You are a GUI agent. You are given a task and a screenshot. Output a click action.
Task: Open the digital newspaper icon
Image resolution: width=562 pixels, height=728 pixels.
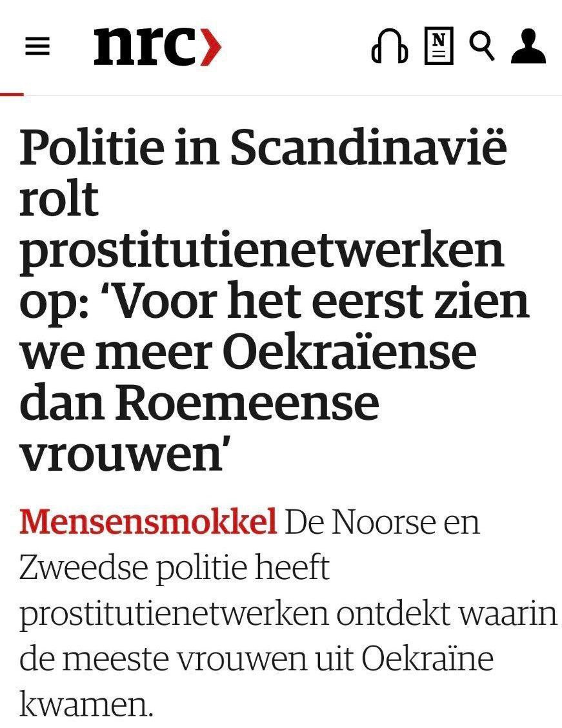coord(439,46)
